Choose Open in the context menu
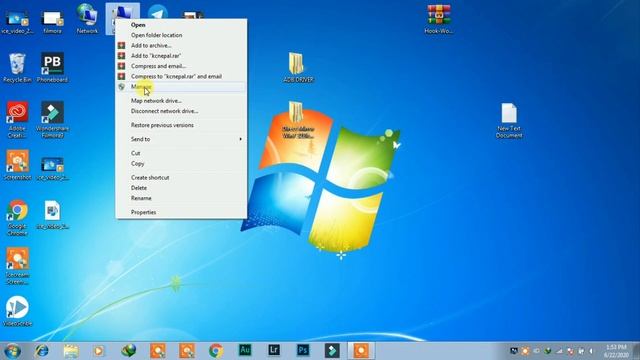 point(181,25)
